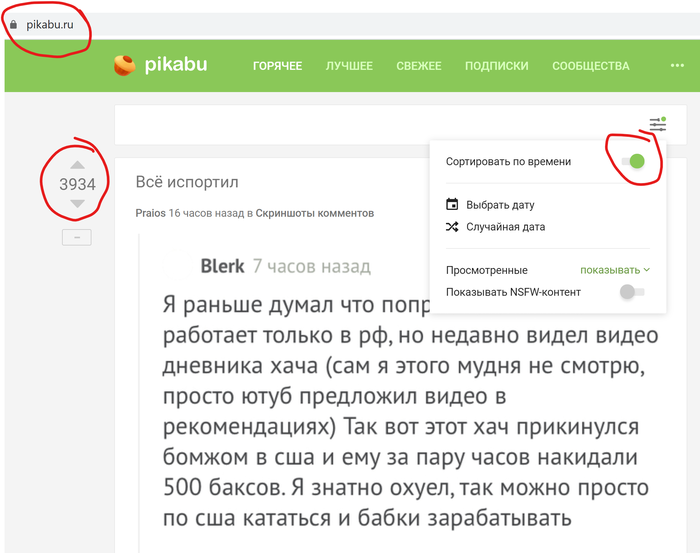Click the pikabu wordmark in header

pos(176,65)
